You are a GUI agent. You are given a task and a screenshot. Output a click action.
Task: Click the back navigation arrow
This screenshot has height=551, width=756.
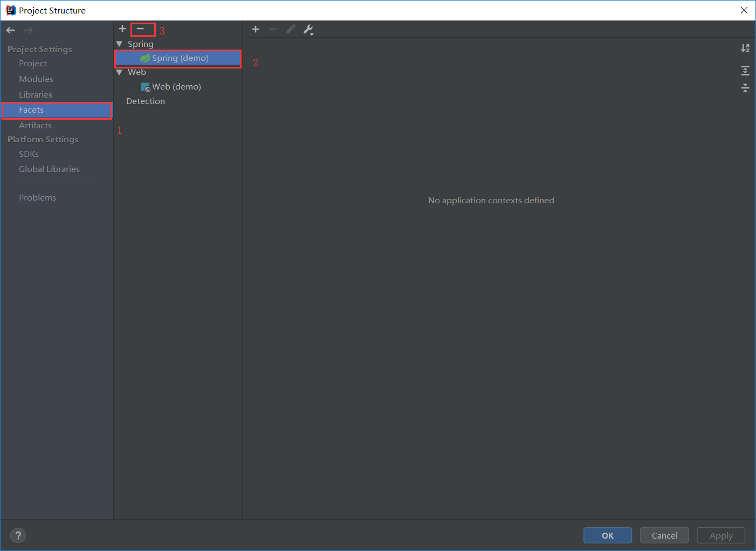(x=11, y=30)
